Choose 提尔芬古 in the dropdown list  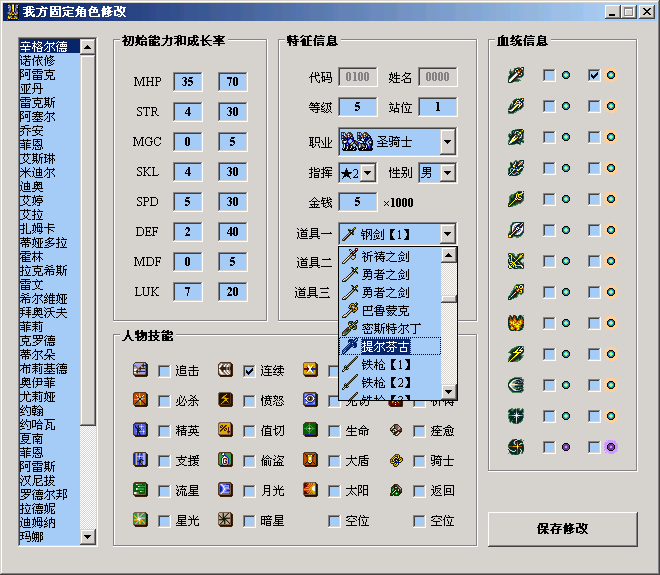(x=390, y=346)
